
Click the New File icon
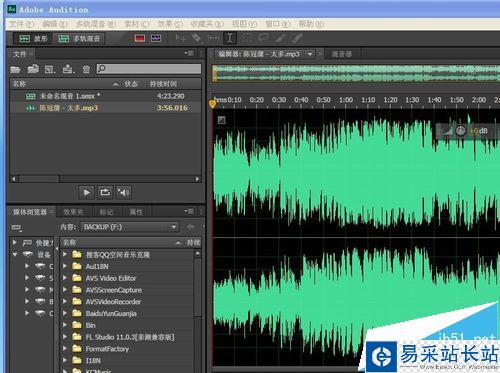[50, 69]
